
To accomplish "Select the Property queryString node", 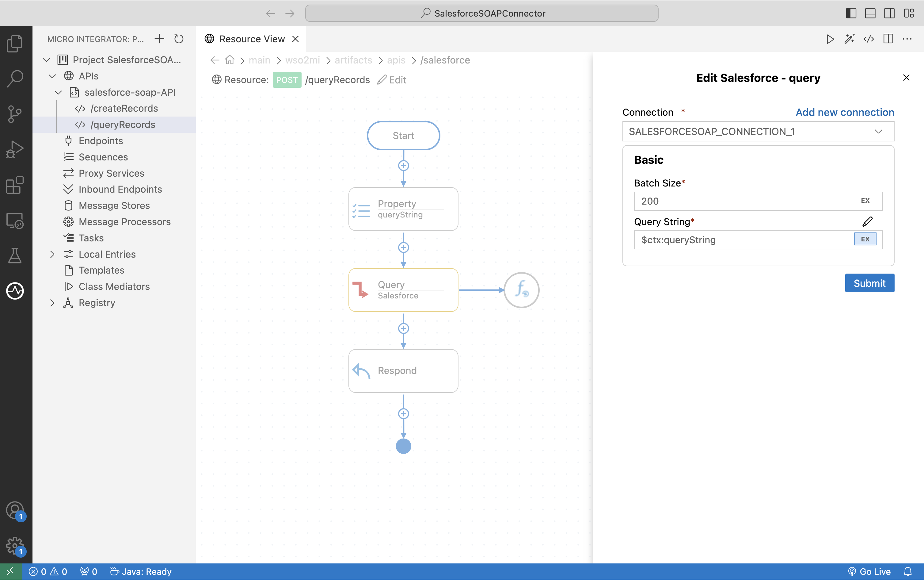I will pos(403,209).
